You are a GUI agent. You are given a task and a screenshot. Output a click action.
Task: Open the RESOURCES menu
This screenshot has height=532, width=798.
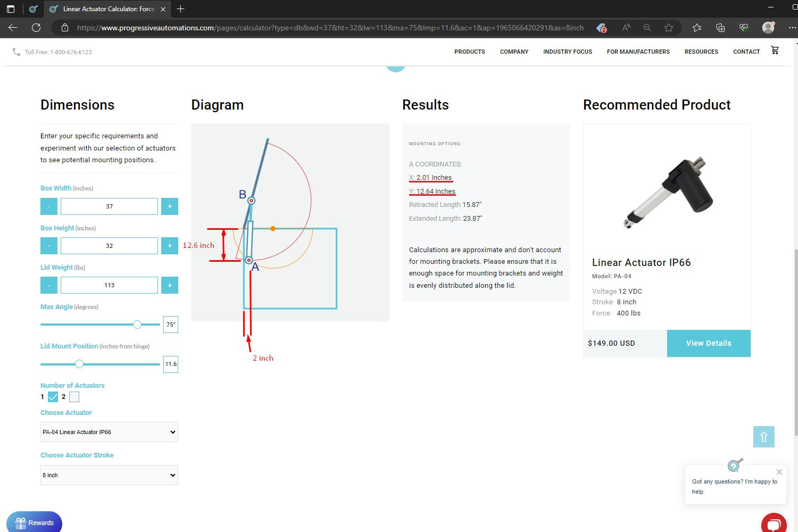[701, 52]
